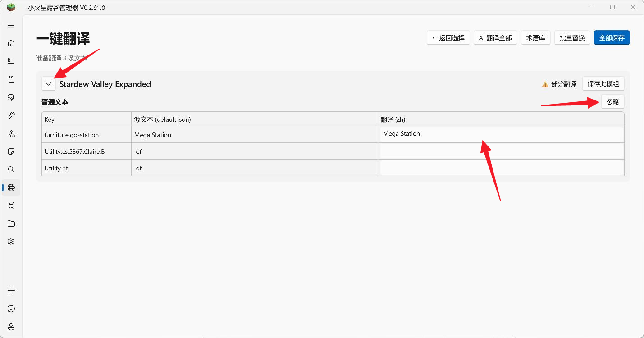
Task: Open the list view sidebar icon
Action: click(11, 61)
